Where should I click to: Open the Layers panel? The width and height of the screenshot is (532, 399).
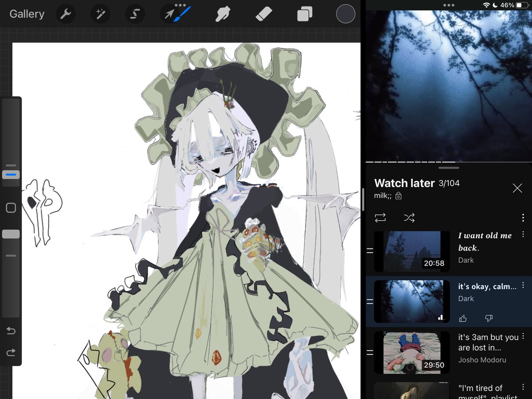(x=305, y=14)
